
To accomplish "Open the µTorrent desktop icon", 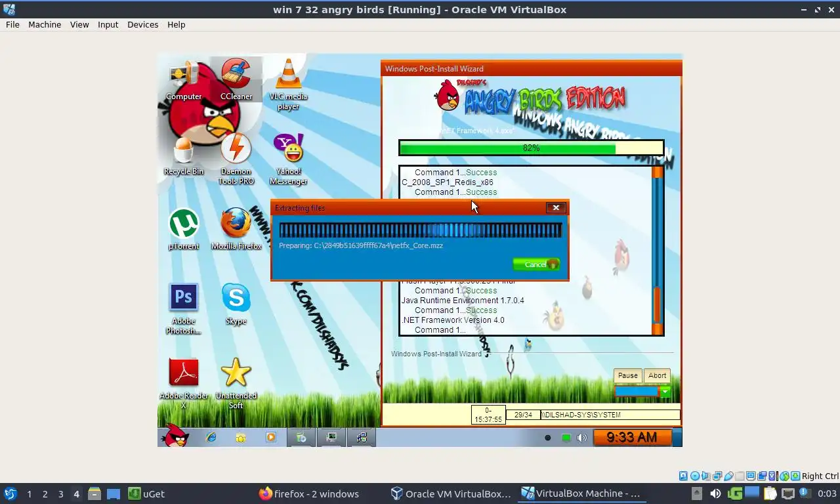I will point(184,230).
